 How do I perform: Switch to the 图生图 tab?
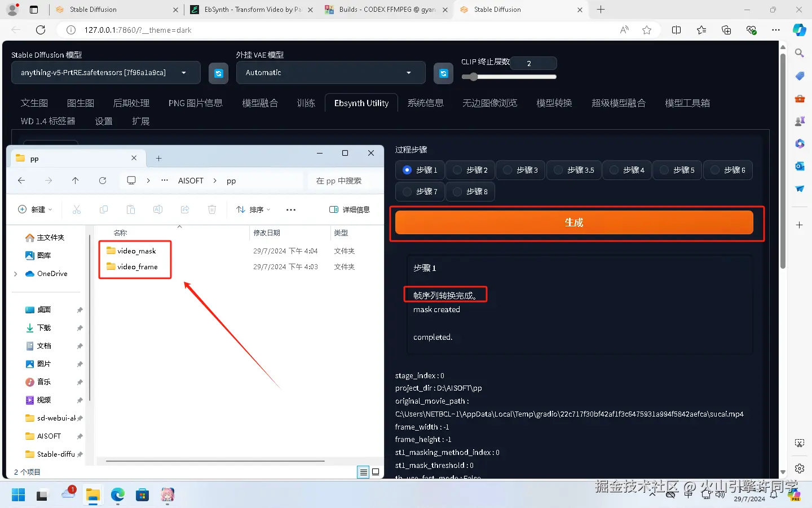81,103
